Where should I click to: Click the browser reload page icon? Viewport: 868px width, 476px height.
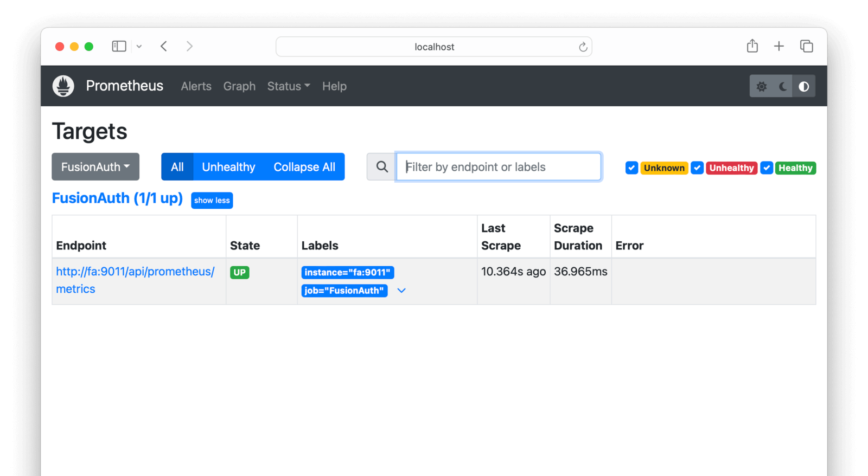point(583,47)
